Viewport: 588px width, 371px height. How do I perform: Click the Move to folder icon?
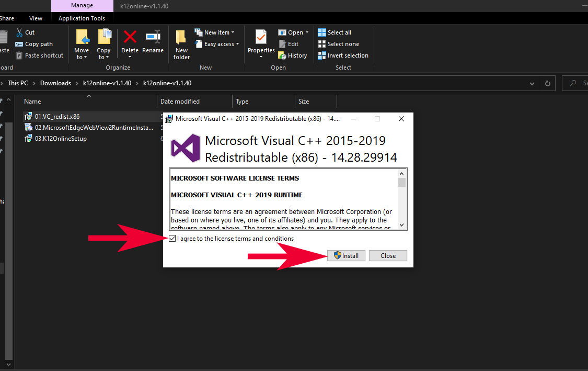point(82,38)
